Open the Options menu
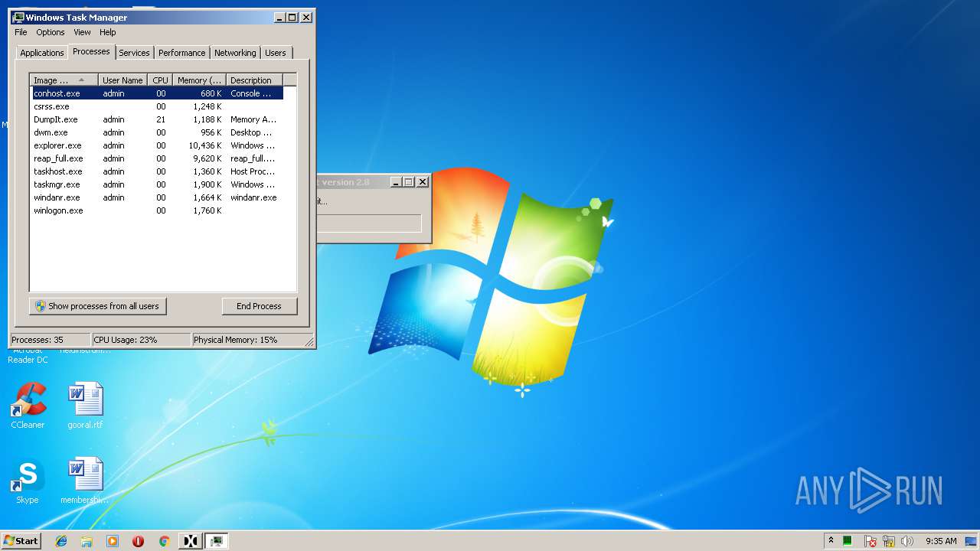 pyautogui.click(x=51, y=32)
